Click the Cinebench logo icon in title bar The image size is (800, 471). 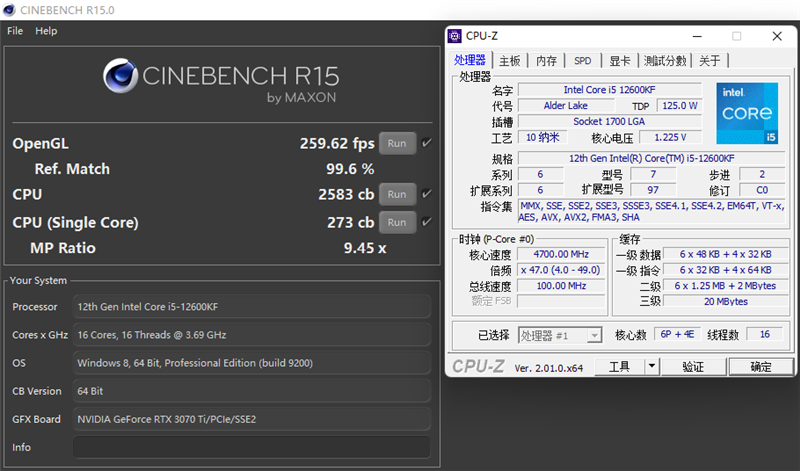point(9,10)
